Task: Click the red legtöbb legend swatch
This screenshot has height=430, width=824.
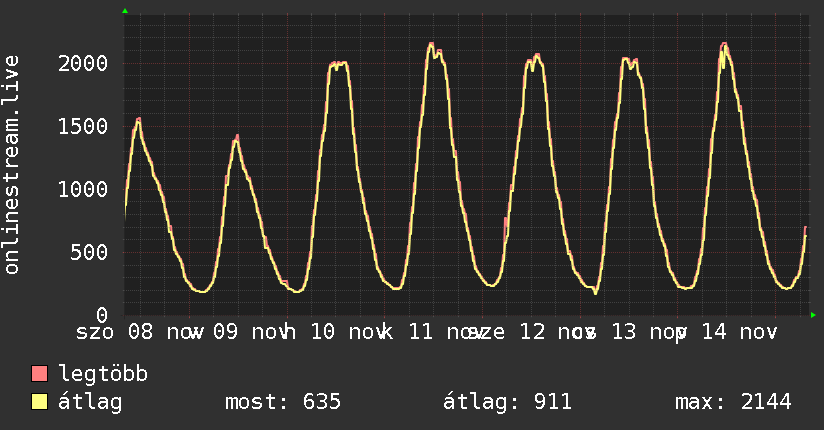Action: click(40, 375)
